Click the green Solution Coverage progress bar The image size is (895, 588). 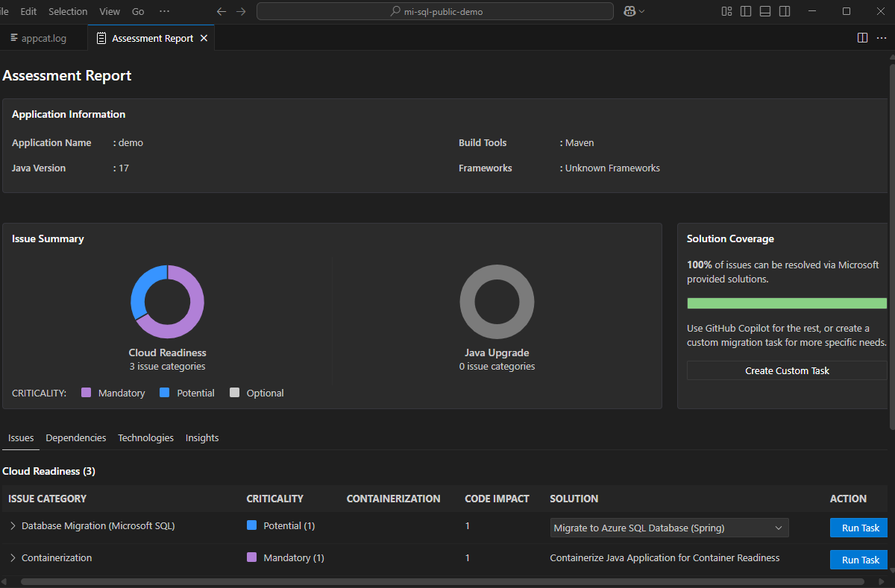click(787, 303)
